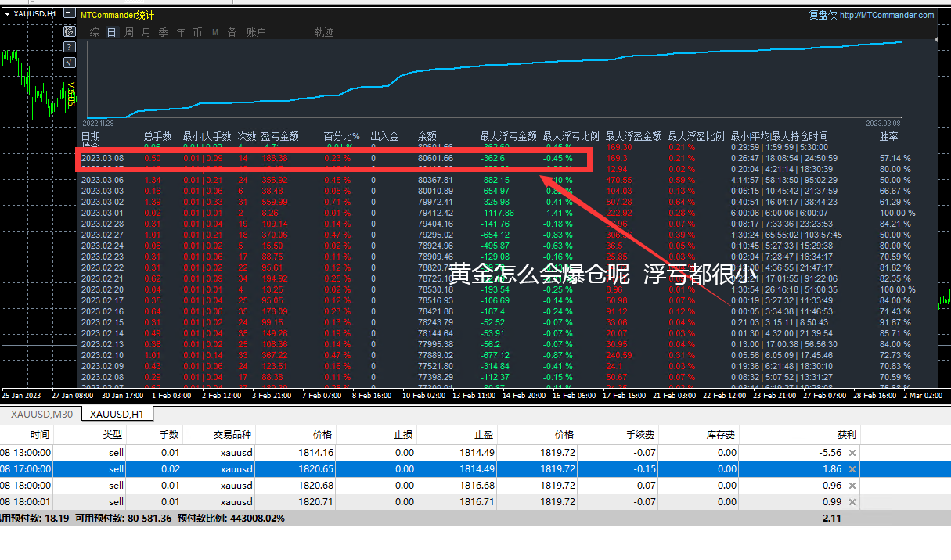Sort orders by 手续费 column header
The width and height of the screenshot is (951, 560).
641,435
